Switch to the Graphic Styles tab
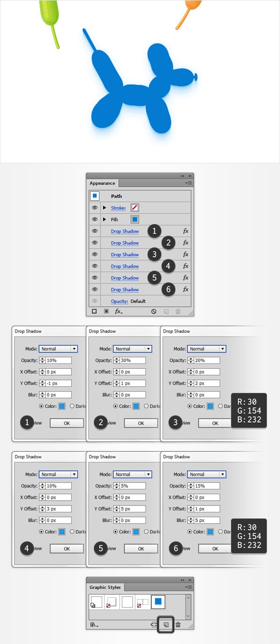The image size is (280, 644). 105,587
